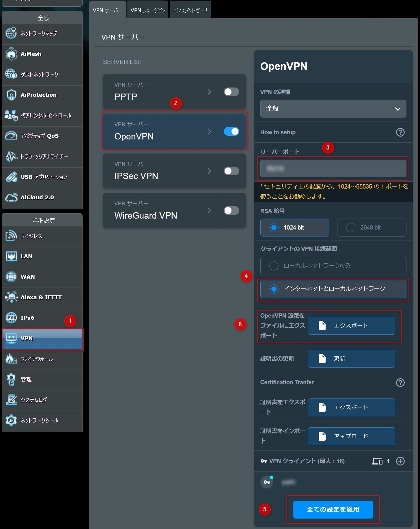420x529 pixels.
Task: Add a VPN client with plus icon
Action: pyautogui.click(x=400, y=461)
